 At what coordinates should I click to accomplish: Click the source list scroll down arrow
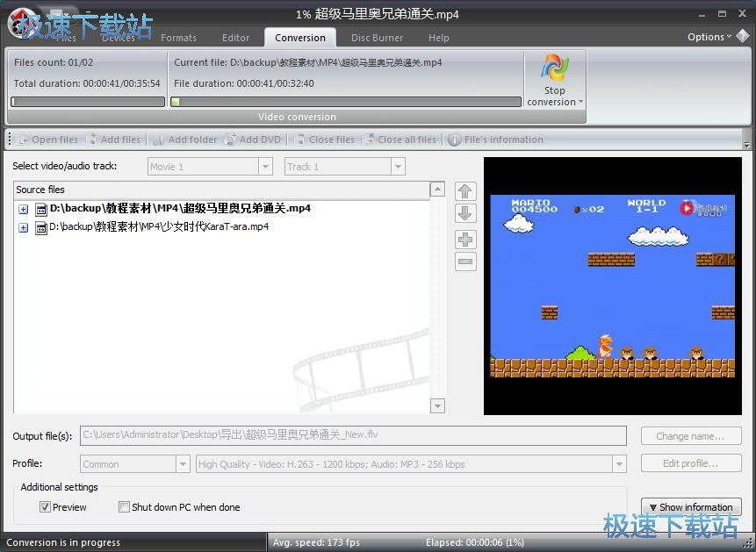(437, 406)
